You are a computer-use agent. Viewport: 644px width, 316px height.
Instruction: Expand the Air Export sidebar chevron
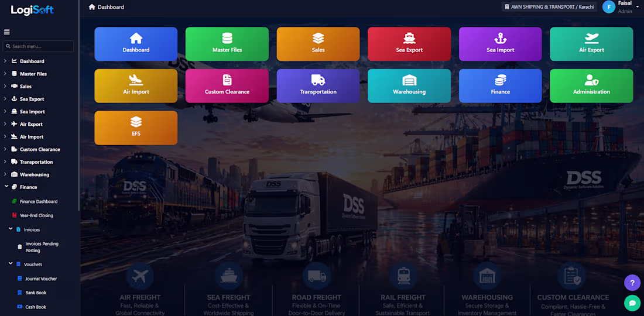[5, 124]
